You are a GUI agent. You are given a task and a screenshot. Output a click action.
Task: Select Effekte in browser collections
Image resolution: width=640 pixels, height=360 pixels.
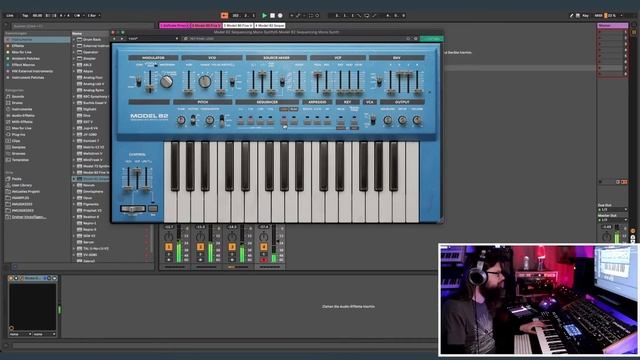coord(18,46)
